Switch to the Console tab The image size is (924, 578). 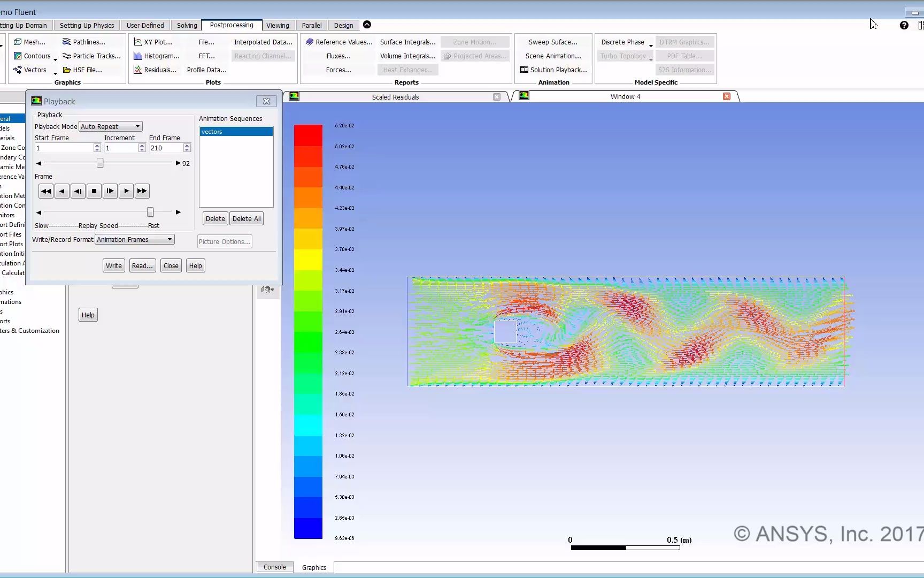[x=274, y=567]
